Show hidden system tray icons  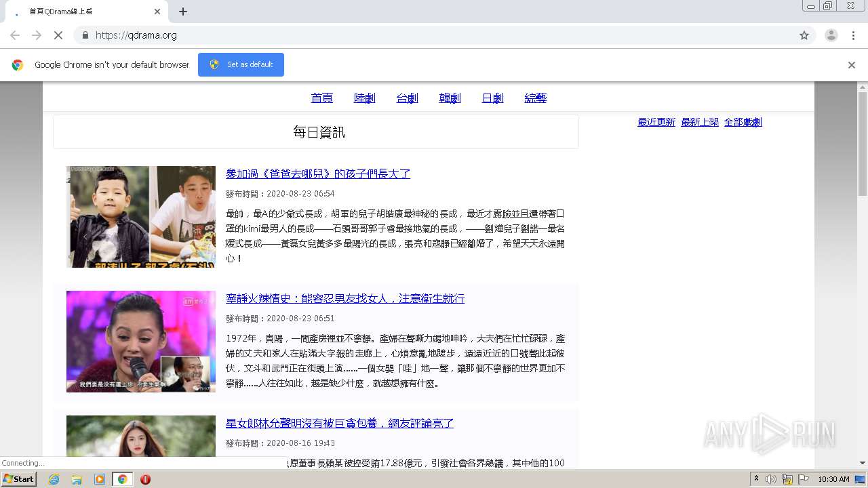[756, 479]
